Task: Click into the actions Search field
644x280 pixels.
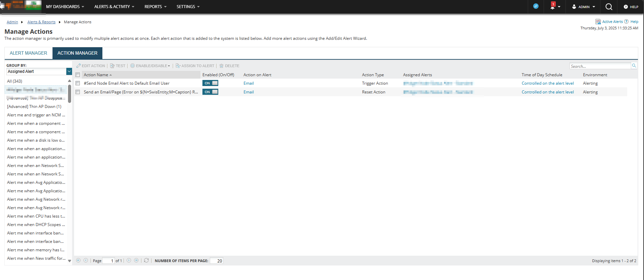Action: tap(600, 66)
